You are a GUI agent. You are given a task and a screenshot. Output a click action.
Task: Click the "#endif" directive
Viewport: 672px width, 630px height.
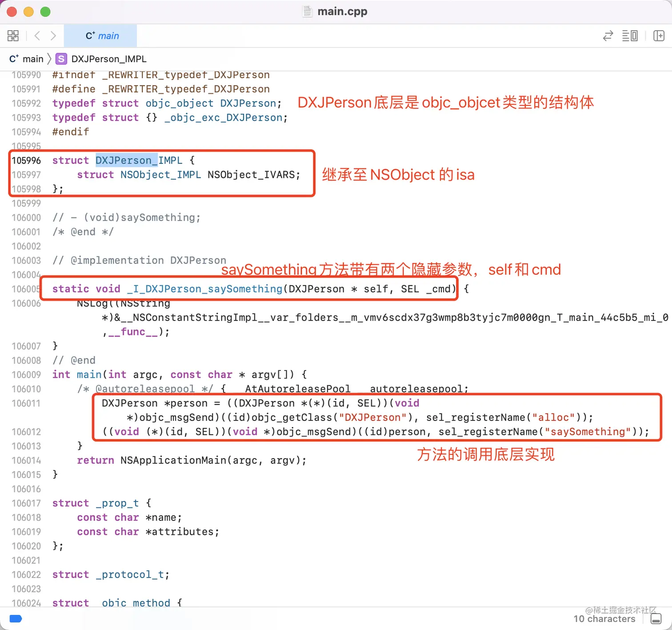[71, 132]
